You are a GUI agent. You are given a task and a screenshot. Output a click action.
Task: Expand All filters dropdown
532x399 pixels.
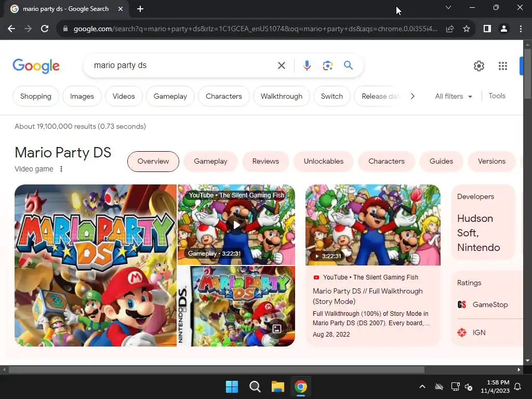click(454, 96)
